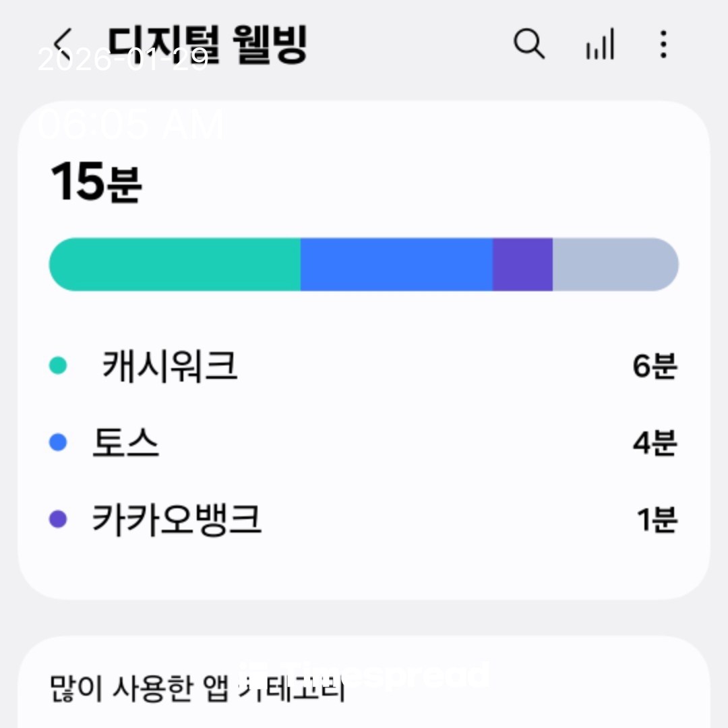Open the 토스 app usage entry
The width and height of the screenshot is (728, 728).
pyautogui.click(x=126, y=442)
